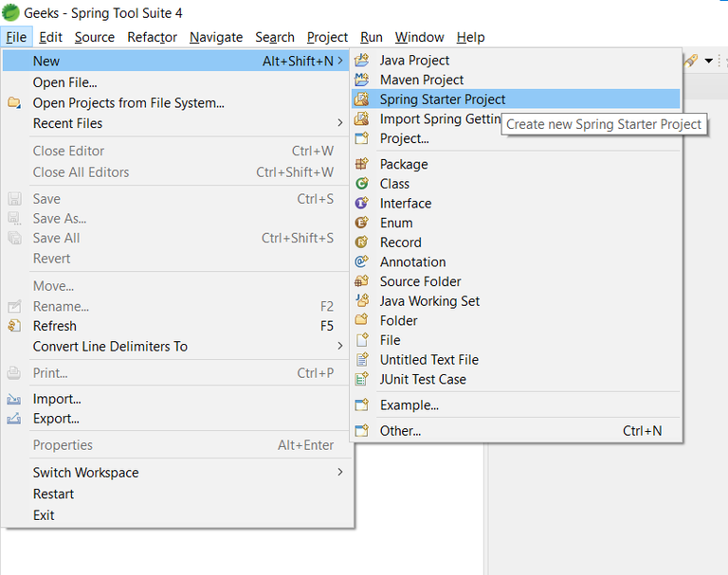Click the Java Project icon
Viewport: 728px width, 575px height.
coord(361,60)
